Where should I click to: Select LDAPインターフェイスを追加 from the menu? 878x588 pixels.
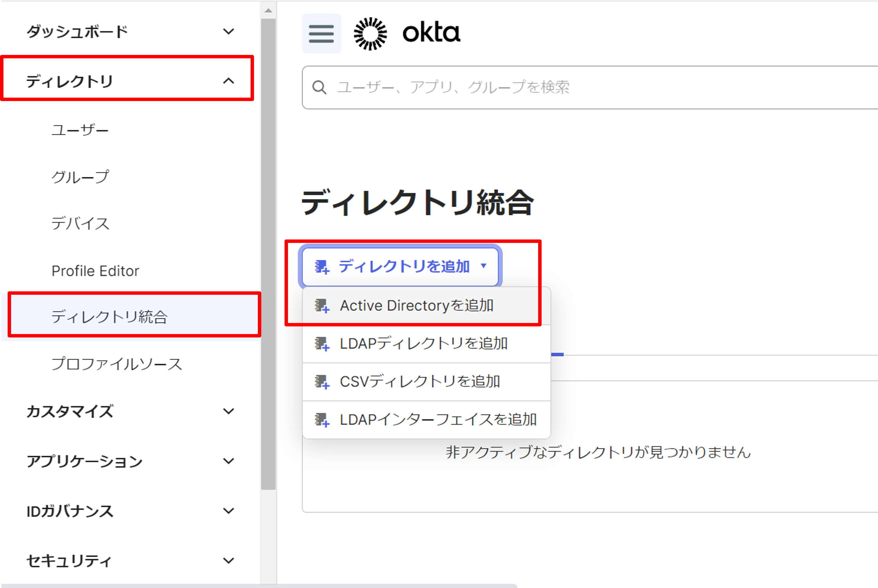[426, 420]
